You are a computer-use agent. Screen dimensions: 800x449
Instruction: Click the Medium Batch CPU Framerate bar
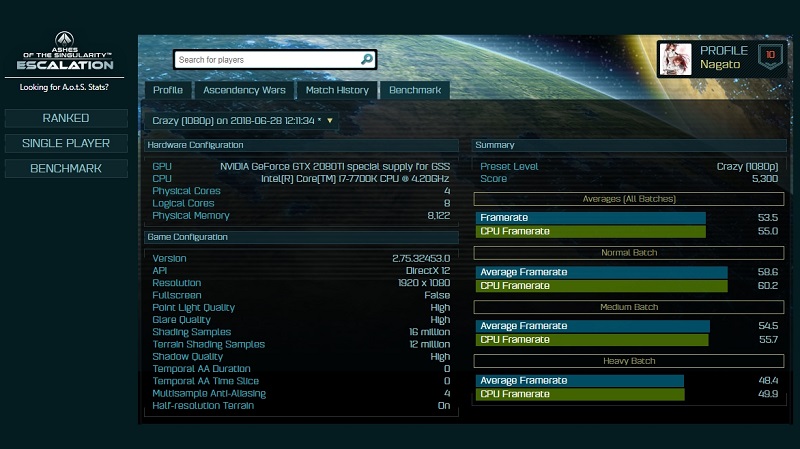(x=592, y=340)
